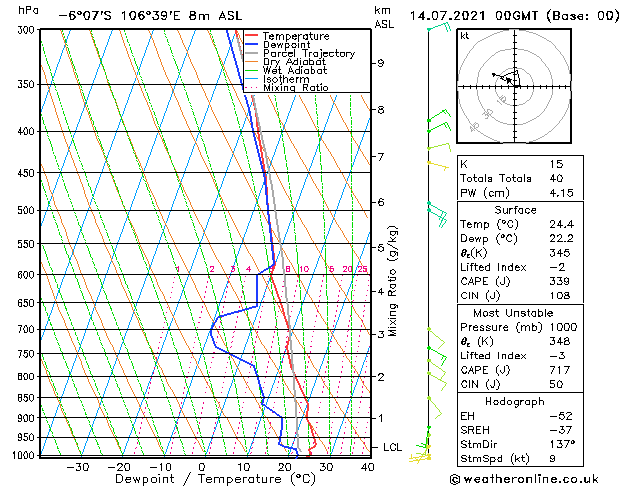Click the most unstable CIN value 50
Viewport: 629px width, 486px height.
[x=556, y=384]
